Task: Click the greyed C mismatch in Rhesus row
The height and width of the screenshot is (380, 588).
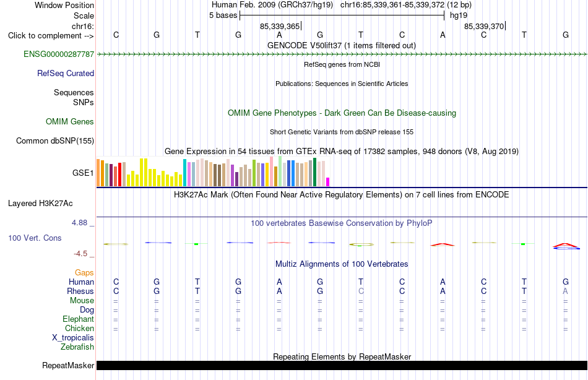Action: coord(361,291)
